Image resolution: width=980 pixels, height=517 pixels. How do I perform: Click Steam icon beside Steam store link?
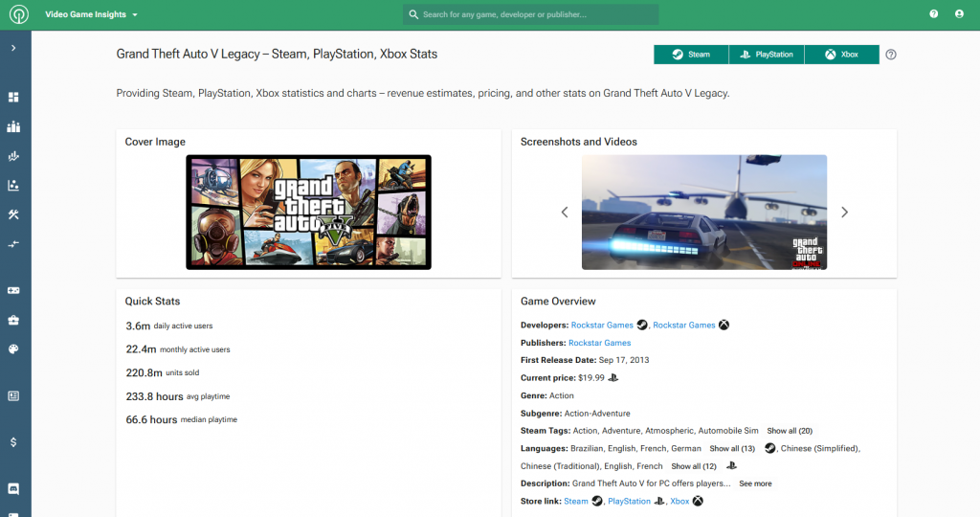[597, 501]
